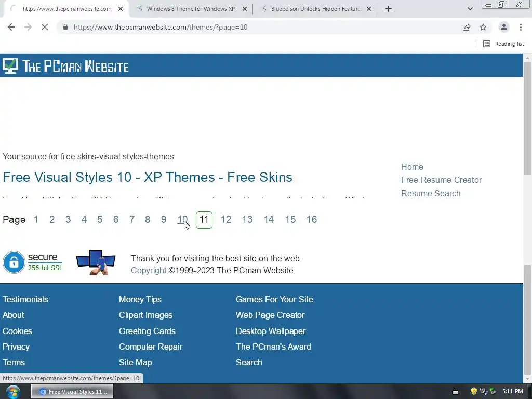
Task: Open Site Map footer link
Action: pyautogui.click(x=136, y=362)
